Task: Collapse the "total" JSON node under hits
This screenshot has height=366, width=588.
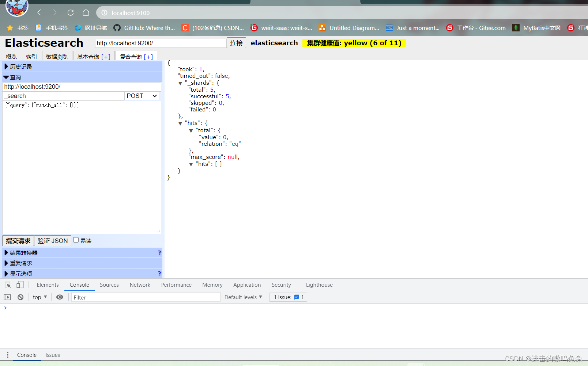Action: [191, 131]
